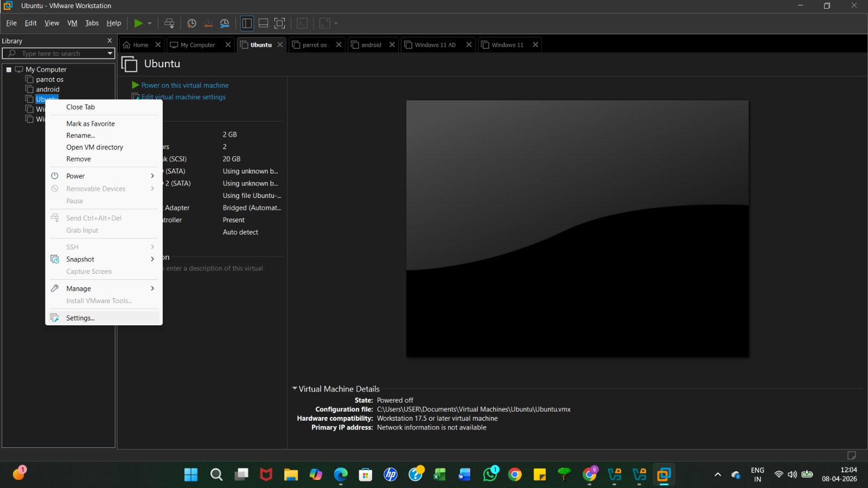This screenshot has height=488, width=868.
Task: Expand the Manage submenu
Action: tap(104, 289)
